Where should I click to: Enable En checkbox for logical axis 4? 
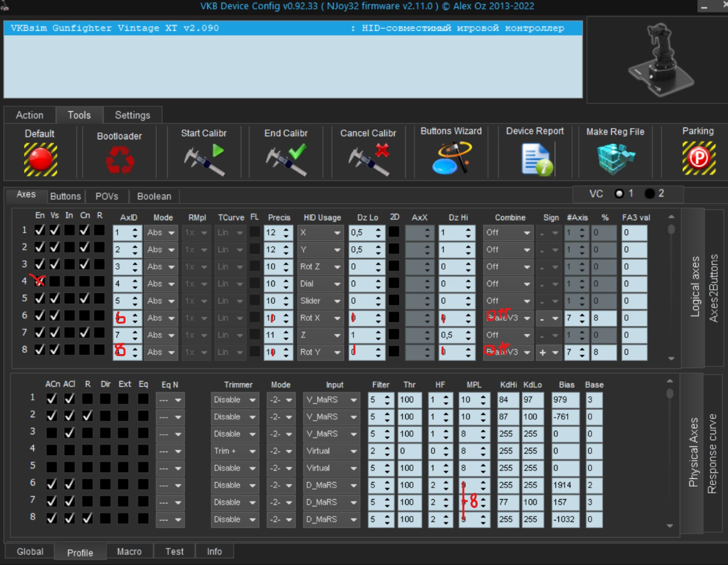40,281
